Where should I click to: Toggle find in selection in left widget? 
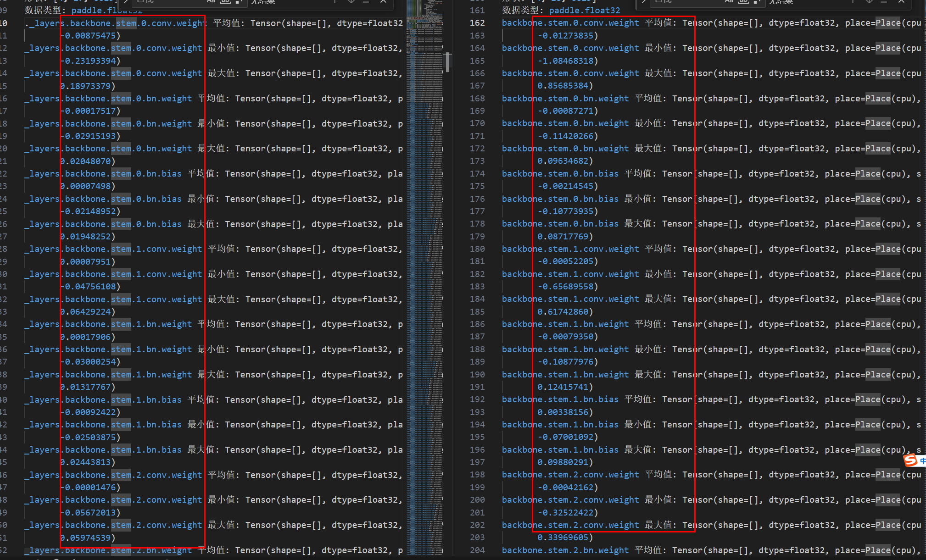(366, 1)
